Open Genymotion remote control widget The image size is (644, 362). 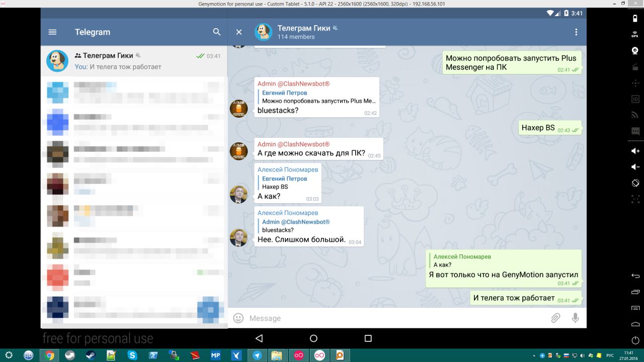(635, 83)
